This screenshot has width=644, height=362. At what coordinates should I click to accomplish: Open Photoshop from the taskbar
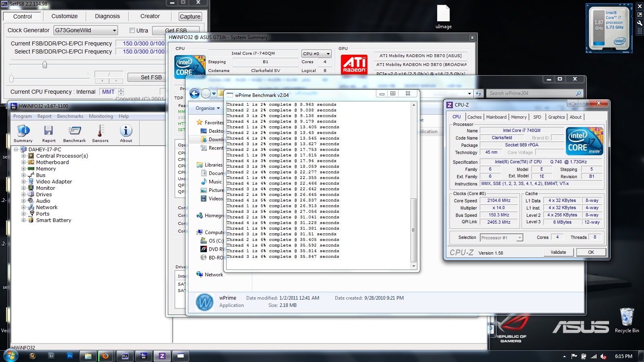(70, 356)
